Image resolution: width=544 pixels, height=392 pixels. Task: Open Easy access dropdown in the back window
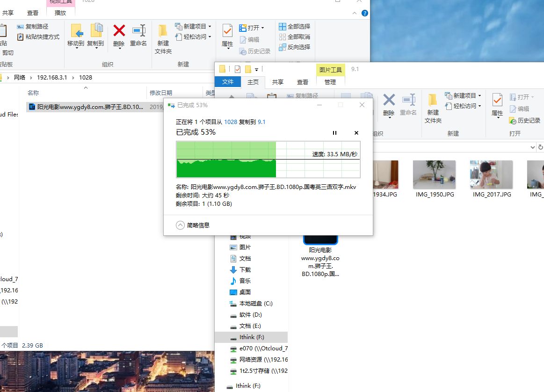tap(193, 36)
